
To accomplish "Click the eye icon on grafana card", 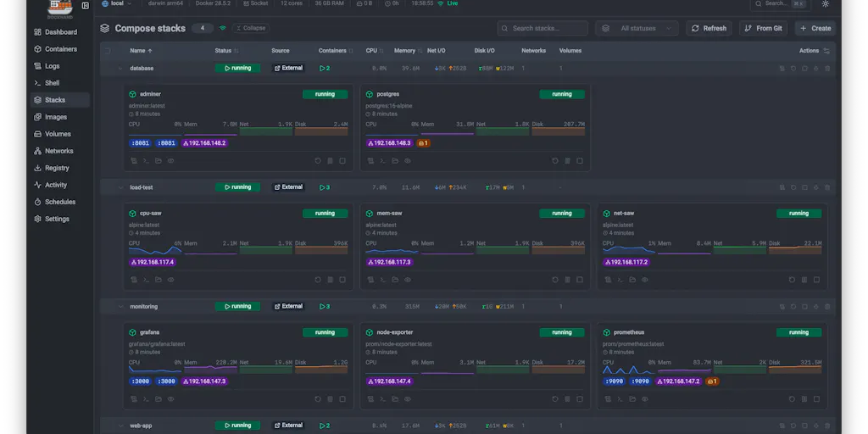I will [170, 399].
